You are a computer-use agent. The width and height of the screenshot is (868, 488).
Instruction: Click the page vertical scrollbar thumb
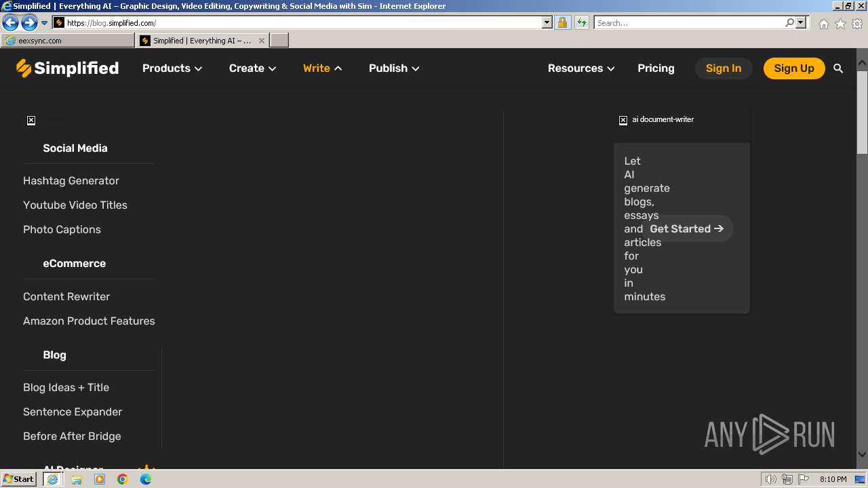click(862, 113)
